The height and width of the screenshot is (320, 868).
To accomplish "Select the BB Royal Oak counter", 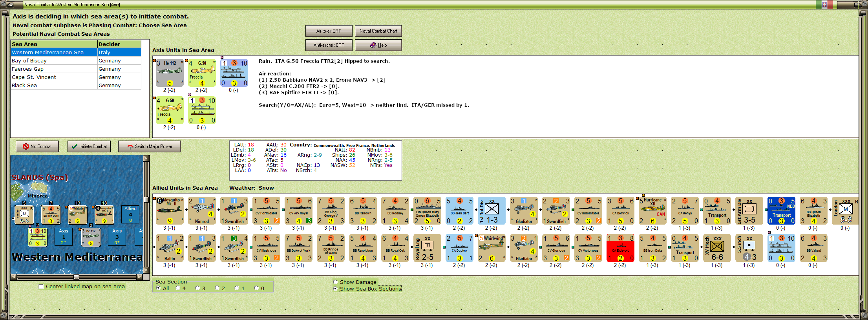I will (395, 248).
